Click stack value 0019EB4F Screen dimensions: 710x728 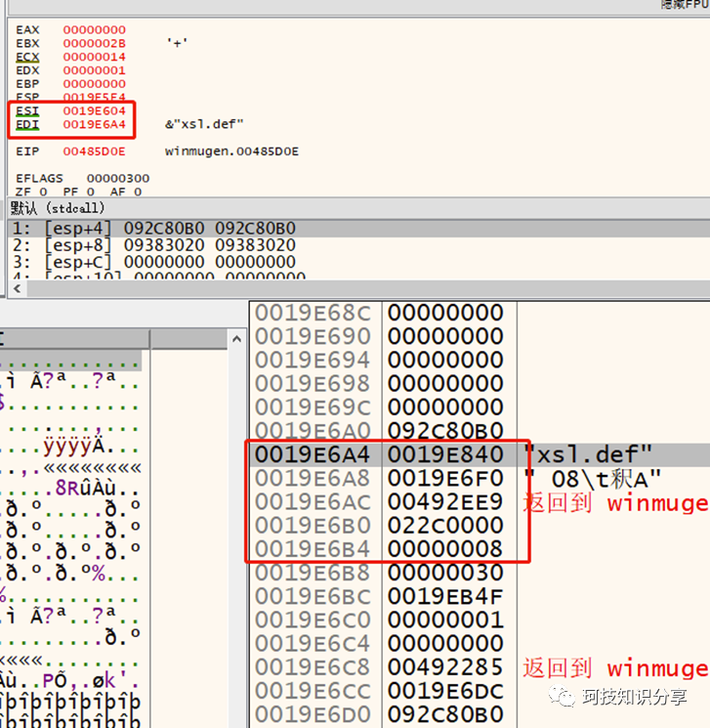tap(445, 596)
